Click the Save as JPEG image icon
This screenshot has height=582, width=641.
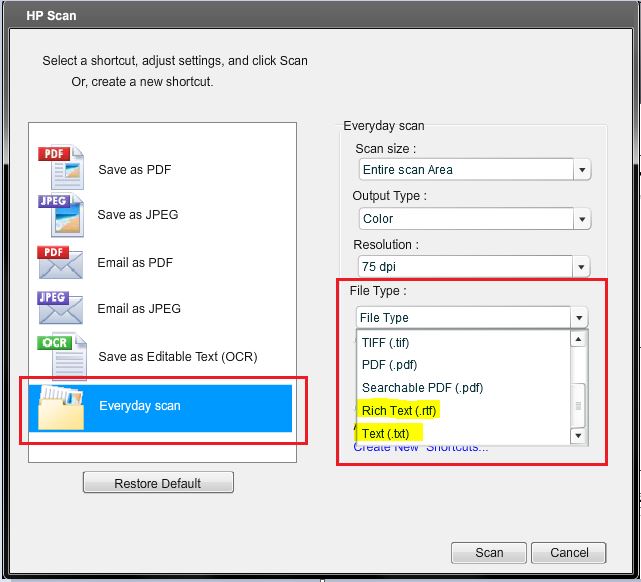61,215
